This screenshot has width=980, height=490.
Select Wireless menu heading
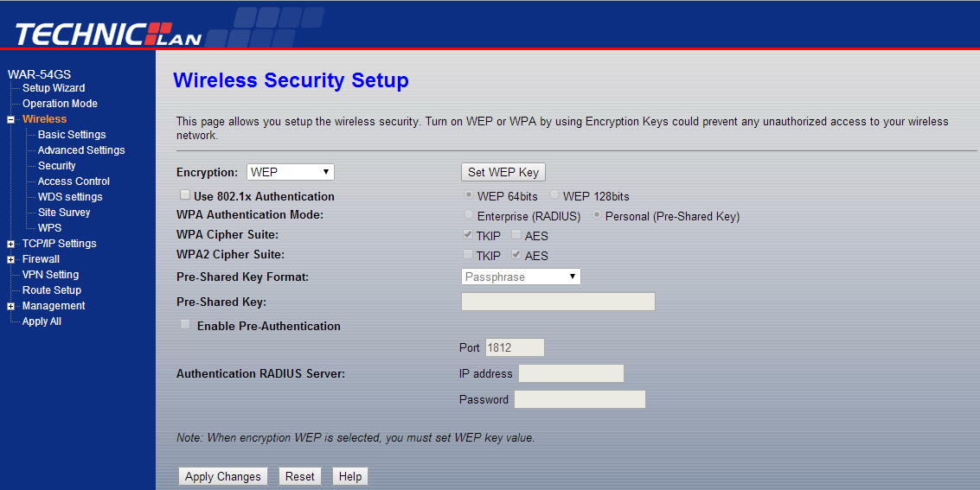[44, 119]
